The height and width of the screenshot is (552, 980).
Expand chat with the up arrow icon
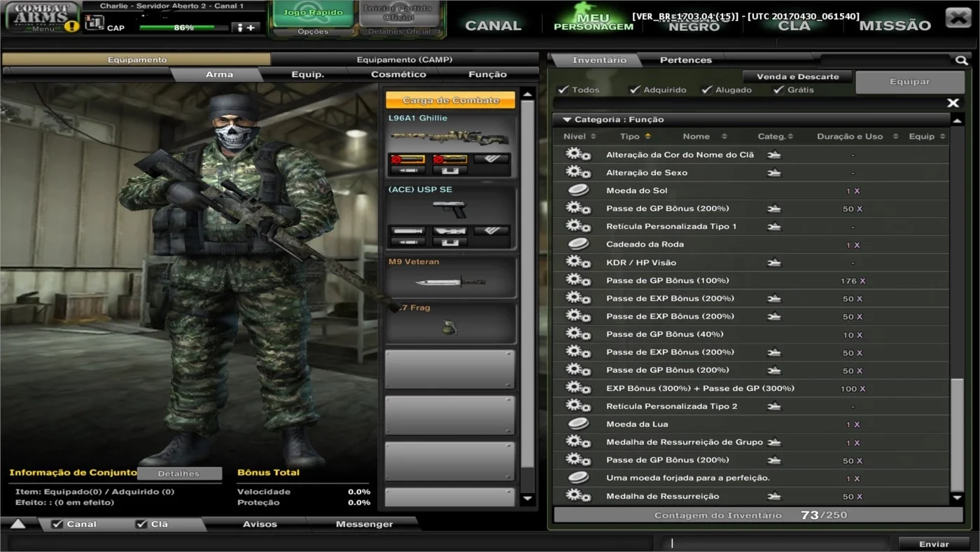pos(17,524)
